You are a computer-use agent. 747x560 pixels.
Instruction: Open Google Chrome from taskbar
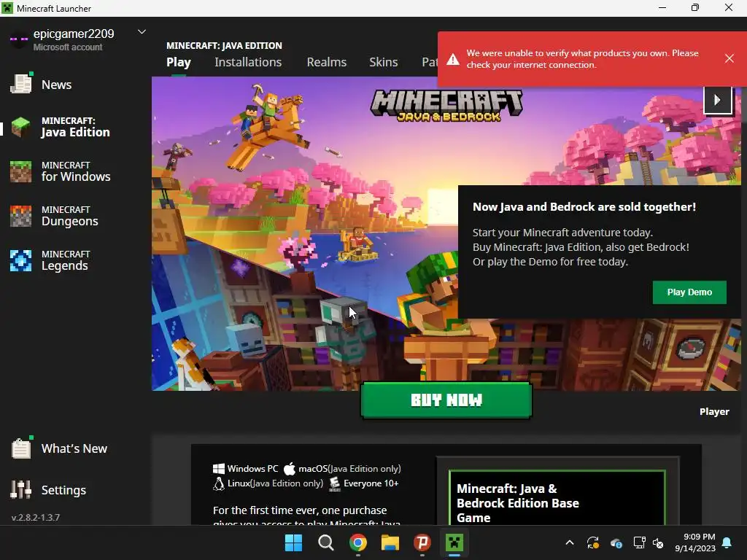357,542
